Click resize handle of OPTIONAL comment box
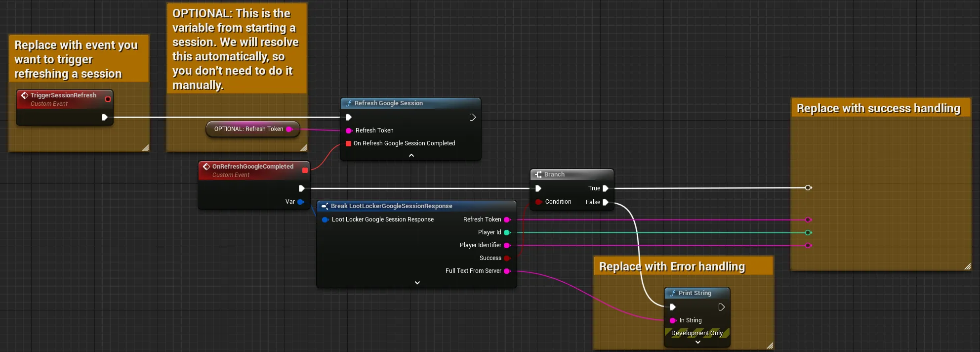The image size is (980, 352). [x=303, y=148]
